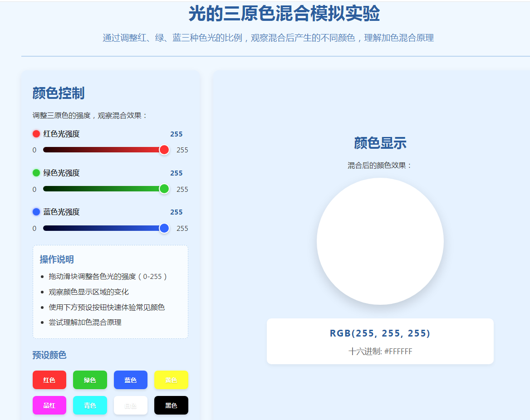Click the hex code #FFFFFF text
The image size is (530, 420).
(398, 352)
